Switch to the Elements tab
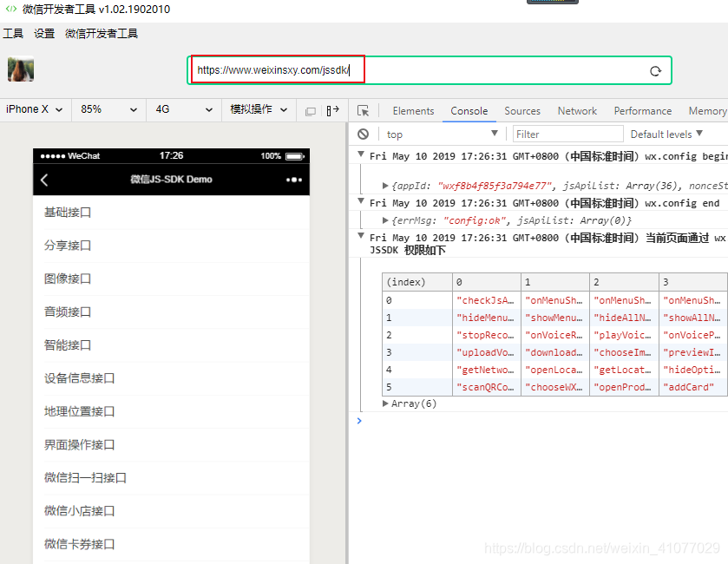 pyautogui.click(x=413, y=111)
